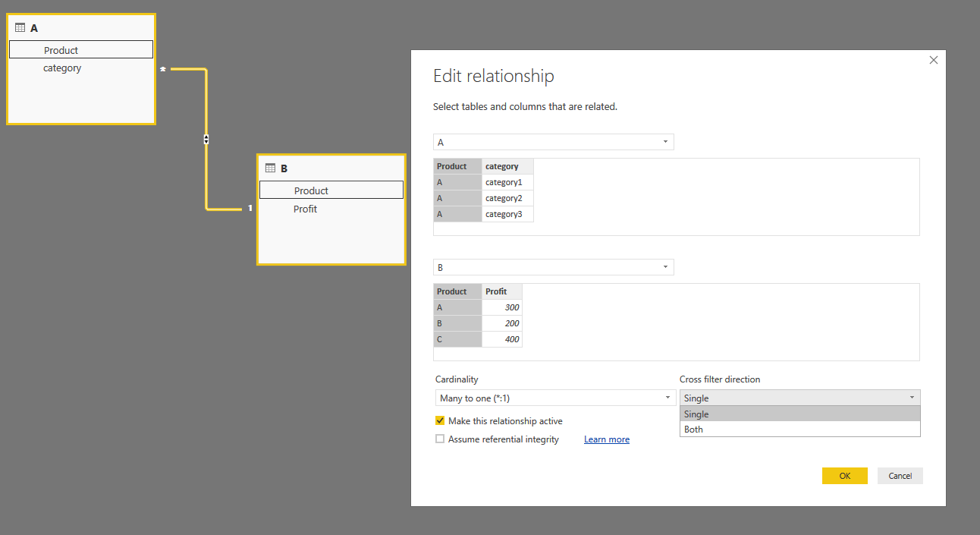Close the Edit relationship dialog
980x535 pixels.
tap(934, 60)
